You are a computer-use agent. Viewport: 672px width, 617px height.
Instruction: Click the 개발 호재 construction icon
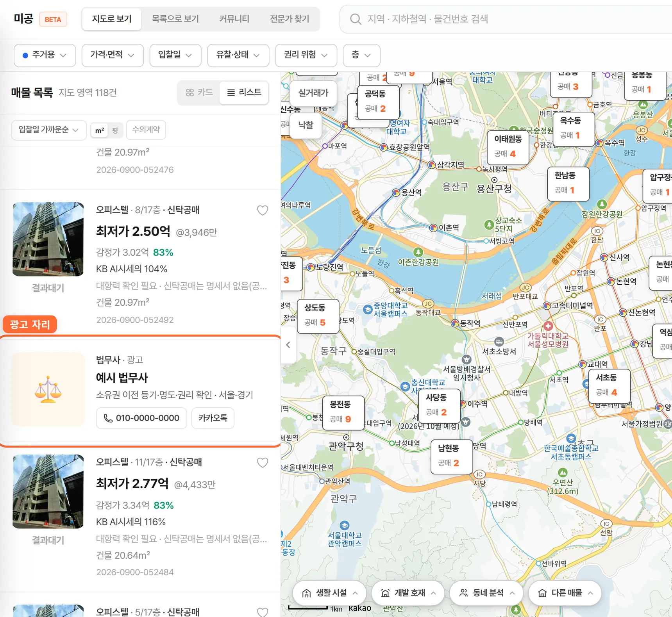tap(385, 593)
